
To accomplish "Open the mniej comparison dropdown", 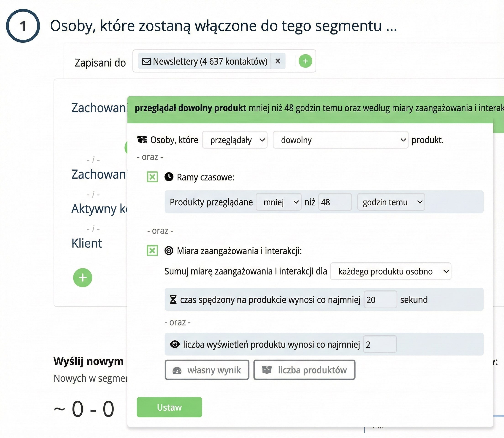I will pyautogui.click(x=278, y=202).
